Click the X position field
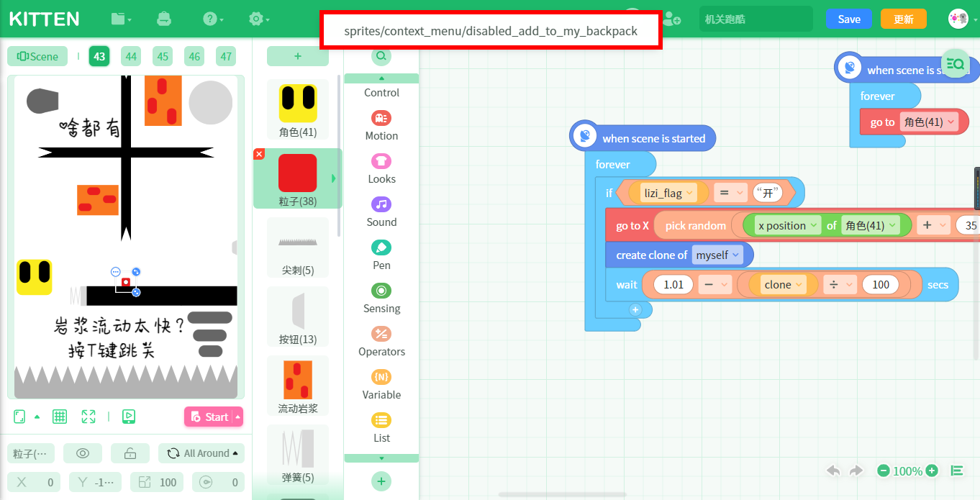 coord(34,482)
